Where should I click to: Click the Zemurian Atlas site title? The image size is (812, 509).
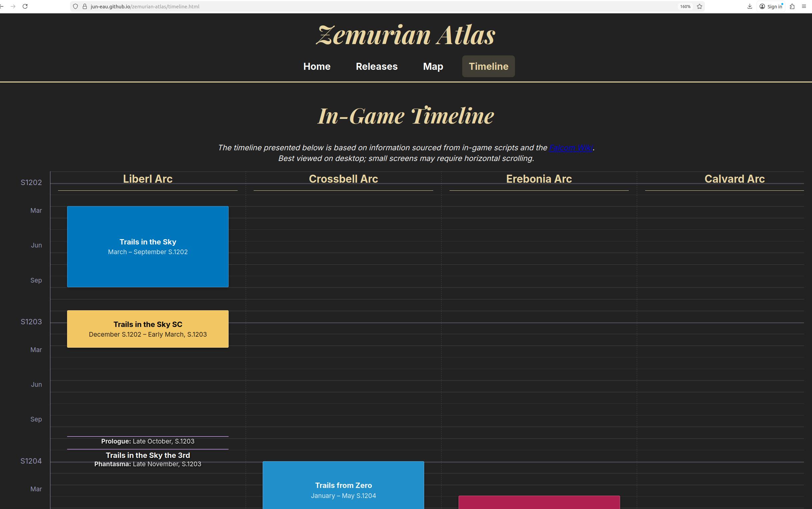(405, 35)
